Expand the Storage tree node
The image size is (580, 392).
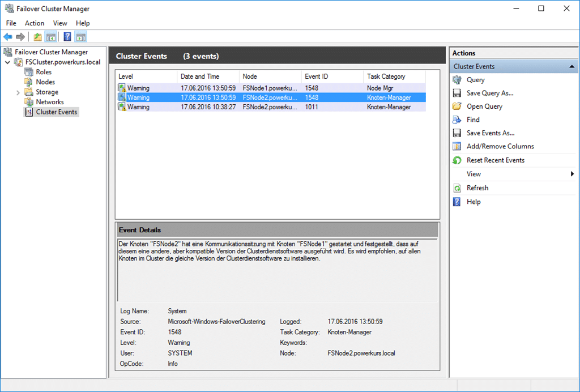pyautogui.click(x=18, y=92)
